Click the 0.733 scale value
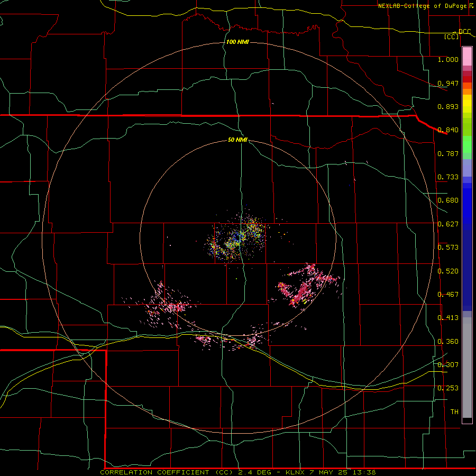Screen dimensions: 476x476 tap(448, 177)
